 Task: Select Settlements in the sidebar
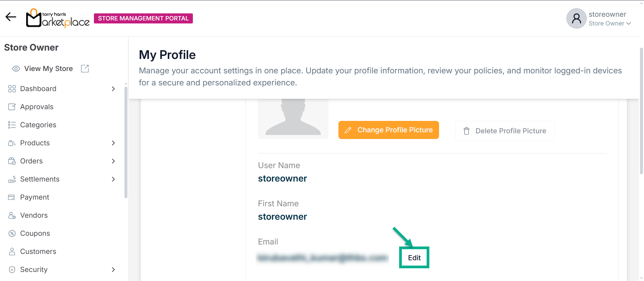click(x=40, y=179)
